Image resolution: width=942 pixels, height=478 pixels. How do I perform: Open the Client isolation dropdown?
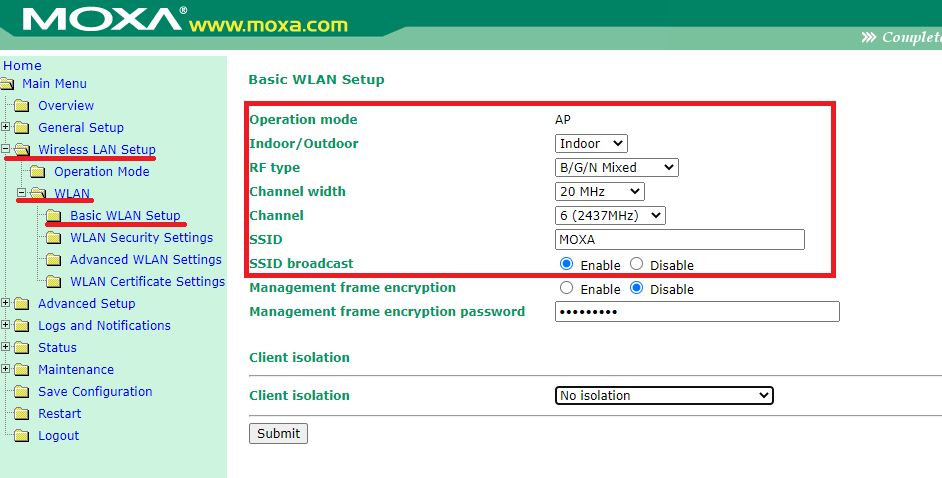[x=664, y=396]
